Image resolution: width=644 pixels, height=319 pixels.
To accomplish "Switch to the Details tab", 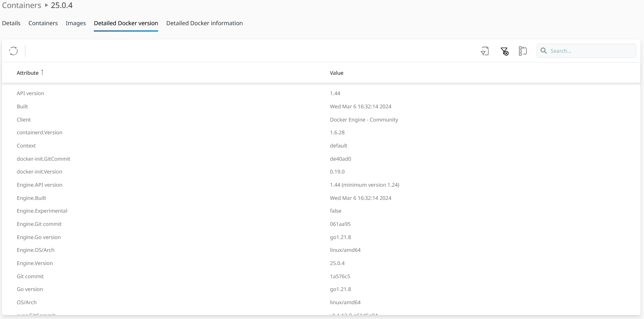I will 11,23.
